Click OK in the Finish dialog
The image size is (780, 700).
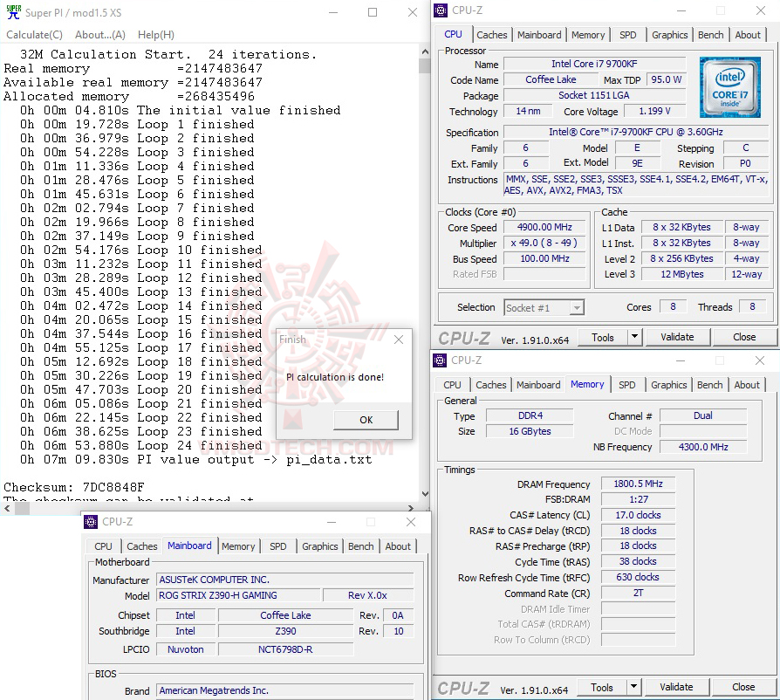pyautogui.click(x=366, y=420)
